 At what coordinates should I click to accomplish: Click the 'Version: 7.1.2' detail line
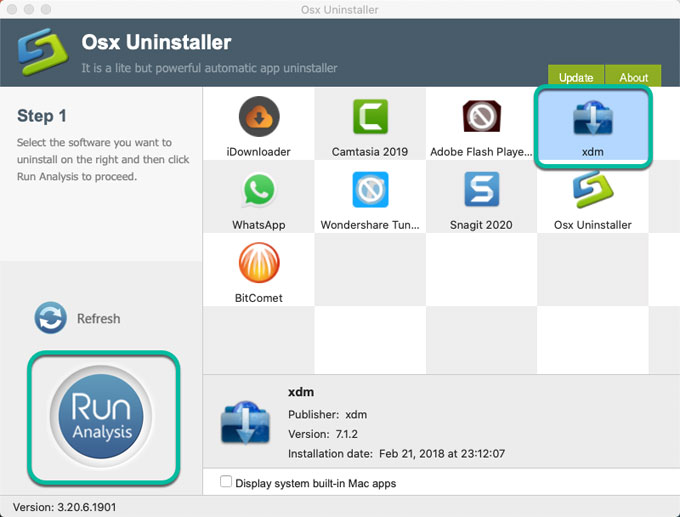[323, 434]
